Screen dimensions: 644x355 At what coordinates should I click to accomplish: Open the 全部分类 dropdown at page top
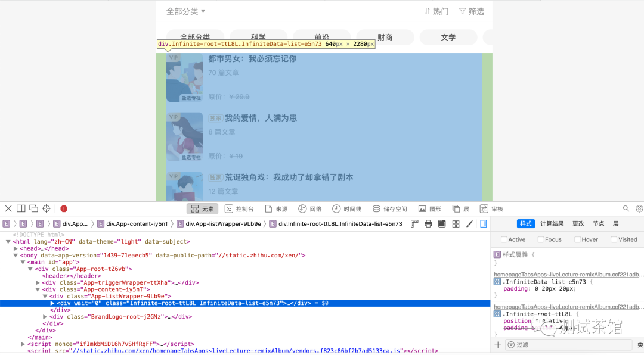185,11
